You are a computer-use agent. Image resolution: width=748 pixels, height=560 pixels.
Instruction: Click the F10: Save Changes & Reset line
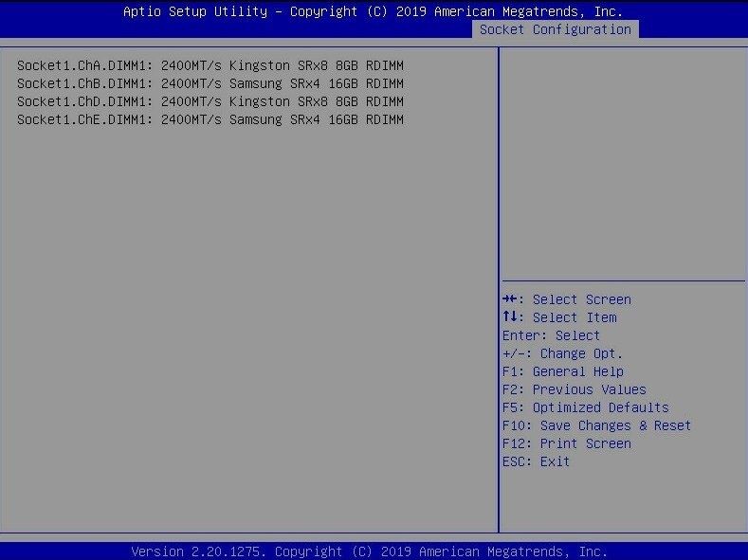click(596, 425)
